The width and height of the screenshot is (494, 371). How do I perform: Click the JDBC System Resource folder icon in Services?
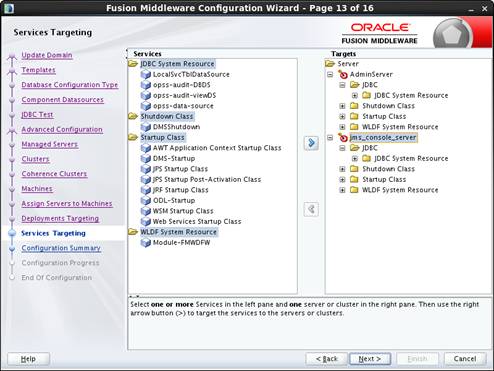(x=133, y=64)
